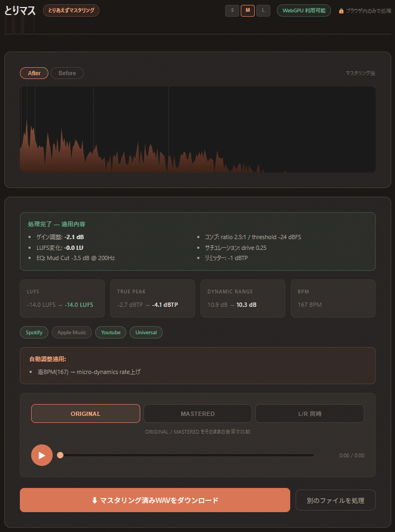395x532 pixels.
Task: Select L/R 同時 playback mode
Action: click(310, 414)
